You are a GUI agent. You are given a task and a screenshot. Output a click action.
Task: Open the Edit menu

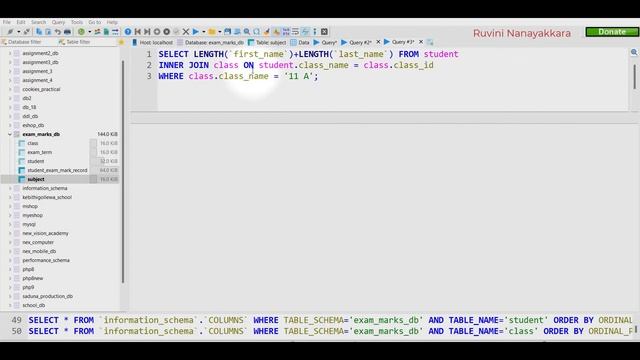tap(21, 22)
